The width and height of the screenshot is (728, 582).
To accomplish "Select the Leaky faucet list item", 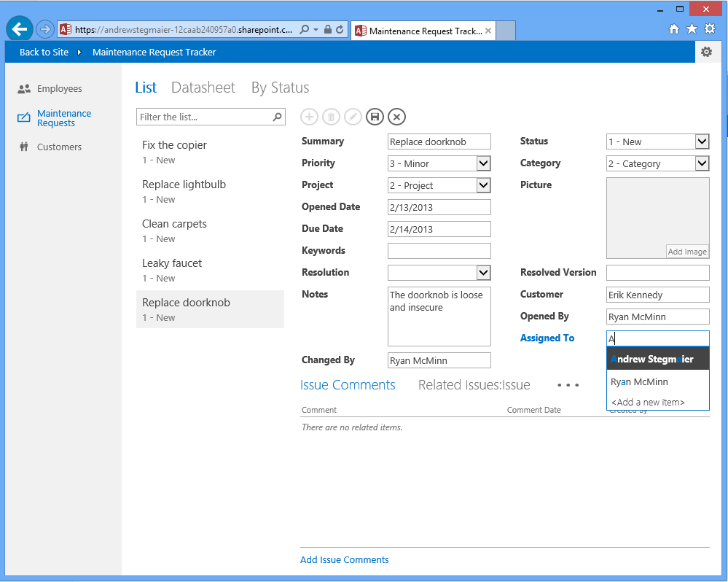I will click(172, 263).
